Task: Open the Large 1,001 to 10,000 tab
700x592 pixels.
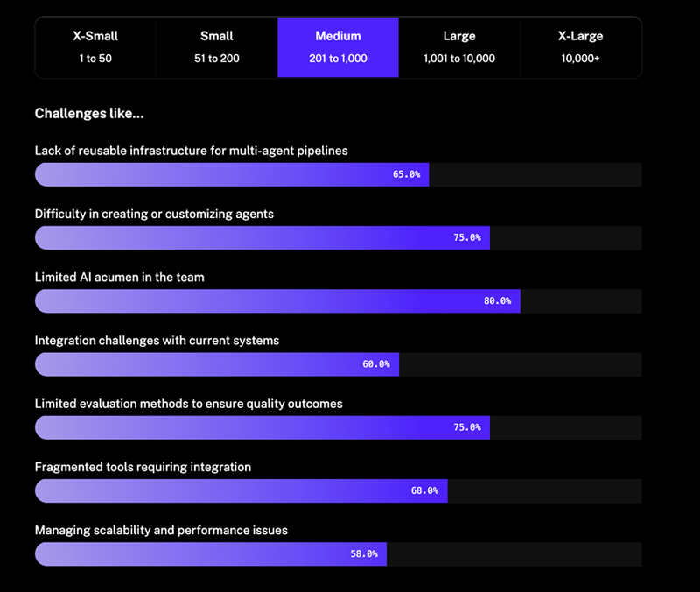Action: [459, 47]
